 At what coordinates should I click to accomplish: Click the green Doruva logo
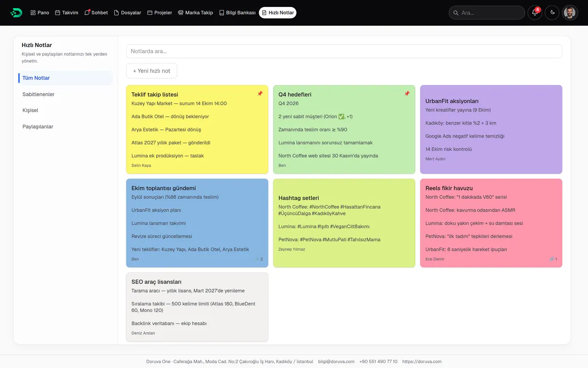coord(16,12)
